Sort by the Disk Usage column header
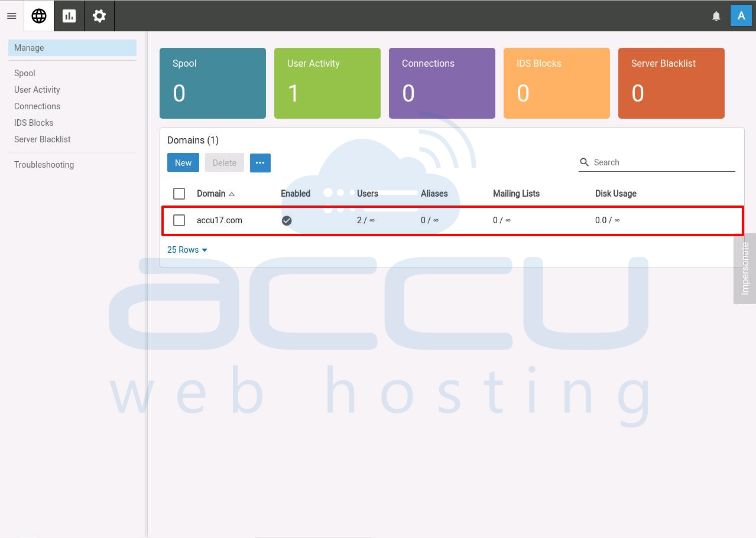 pos(616,194)
